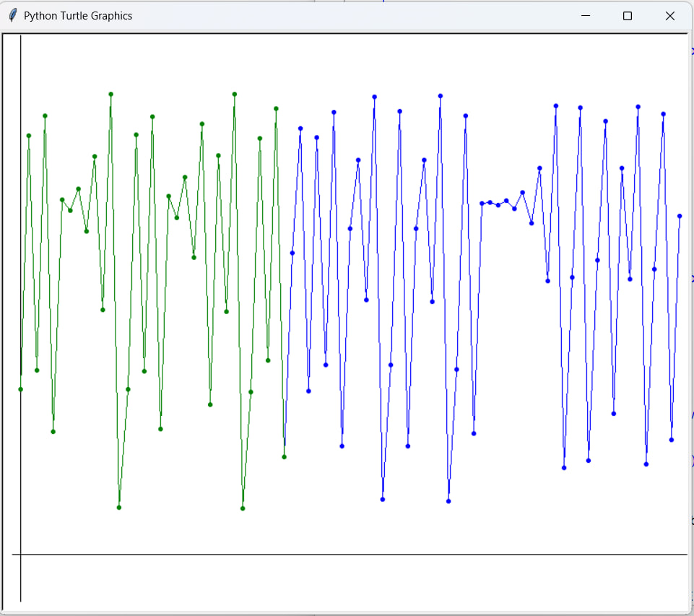Click the last green data point before blue
This screenshot has height=616, width=694.
(x=285, y=456)
